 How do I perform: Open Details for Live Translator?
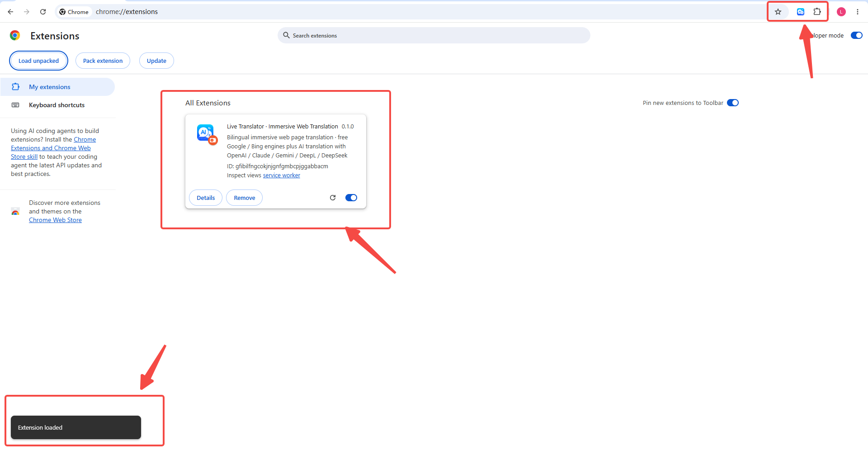click(x=206, y=198)
